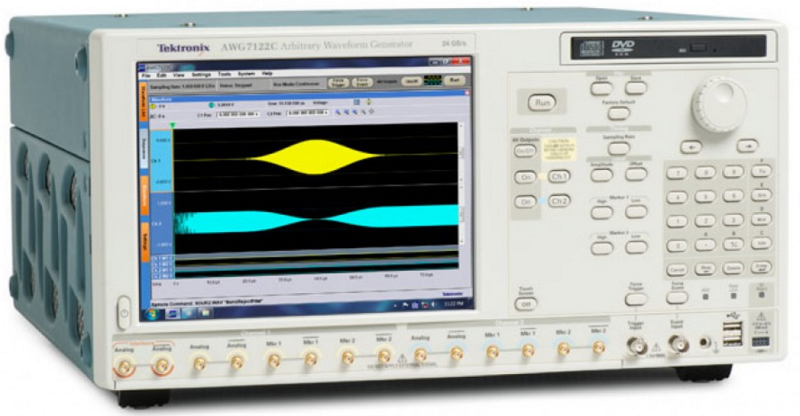This screenshot has height=416, width=800.
Task: Select channel with the Ch 2 button
Action: [559, 201]
